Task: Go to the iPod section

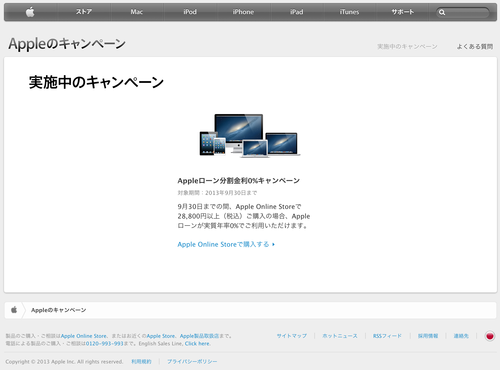Action: 190,12
